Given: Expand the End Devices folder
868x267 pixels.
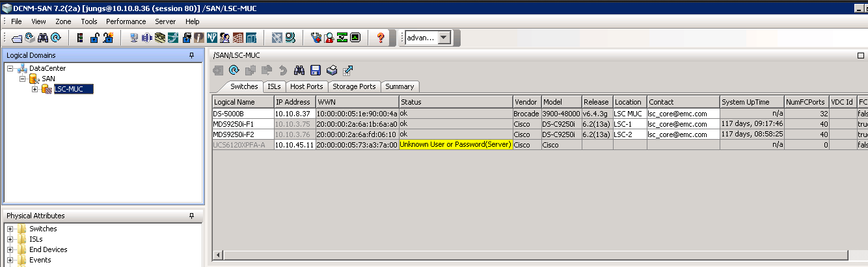Looking at the screenshot, I should (10, 249).
